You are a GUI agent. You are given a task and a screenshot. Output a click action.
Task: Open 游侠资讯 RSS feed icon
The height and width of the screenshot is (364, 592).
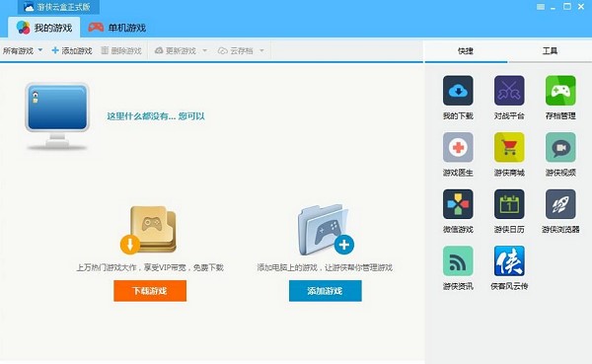[x=458, y=261]
